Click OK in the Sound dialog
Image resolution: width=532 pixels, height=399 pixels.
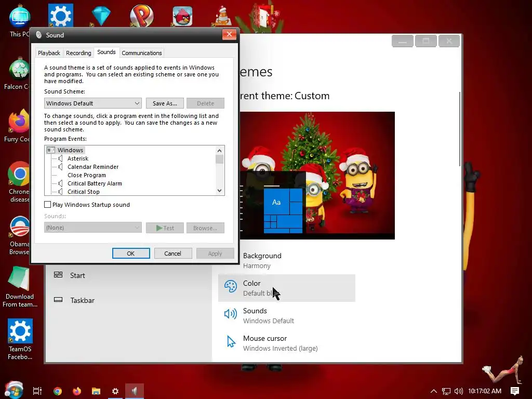(131, 254)
